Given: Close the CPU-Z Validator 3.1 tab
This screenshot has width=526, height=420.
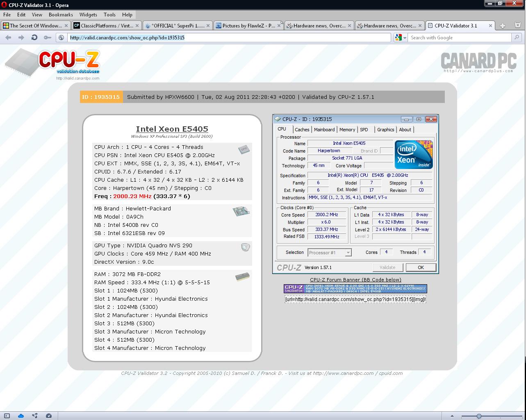Looking at the screenshot, I should point(490,25).
